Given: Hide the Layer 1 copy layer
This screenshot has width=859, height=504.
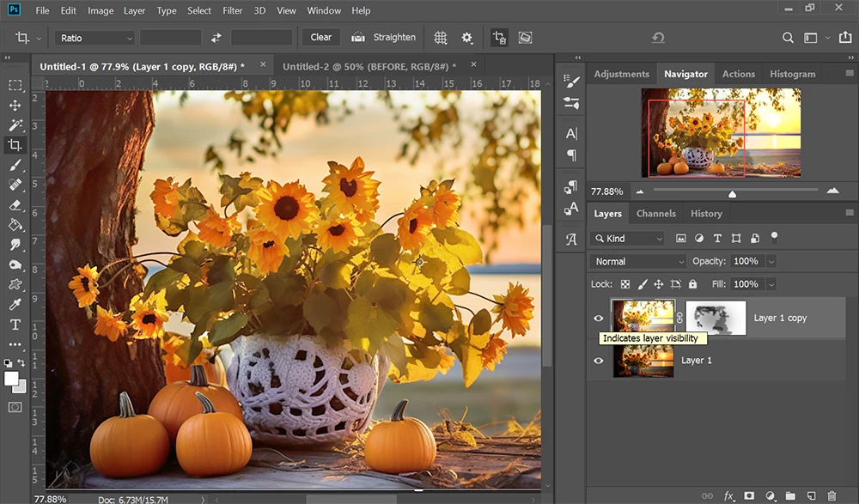Looking at the screenshot, I should pos(599,318).
